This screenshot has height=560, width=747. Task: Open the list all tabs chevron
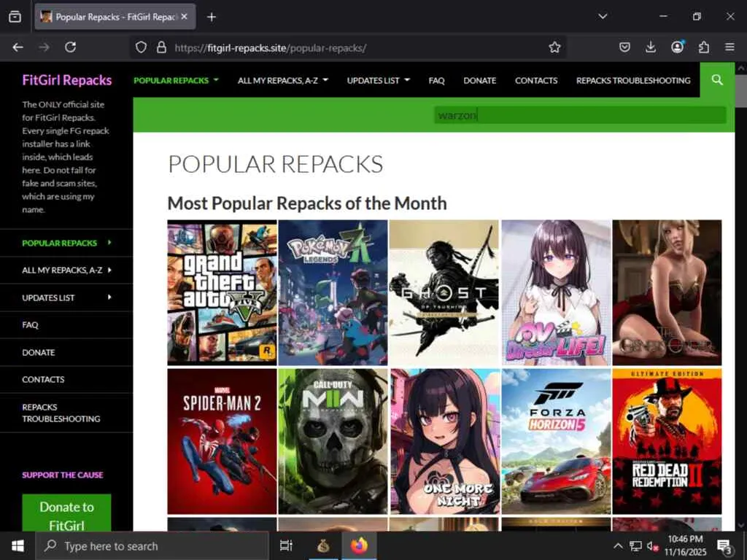pyautogui.click(x=603, y=17)
